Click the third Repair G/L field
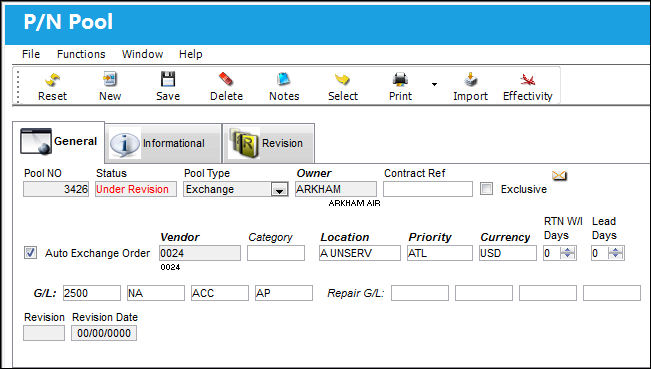Screen dimensions: 651x369 coord(548,293)
